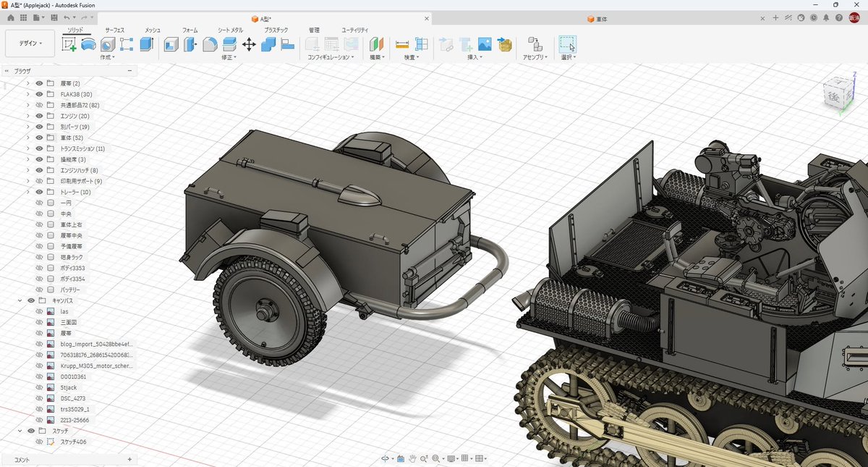Select the Create Form tool

(88, 44)
